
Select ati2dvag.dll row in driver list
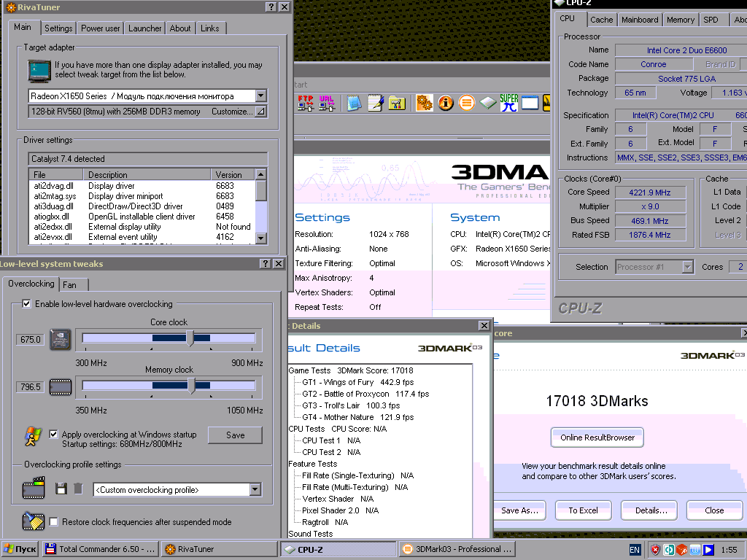point(142,186)
